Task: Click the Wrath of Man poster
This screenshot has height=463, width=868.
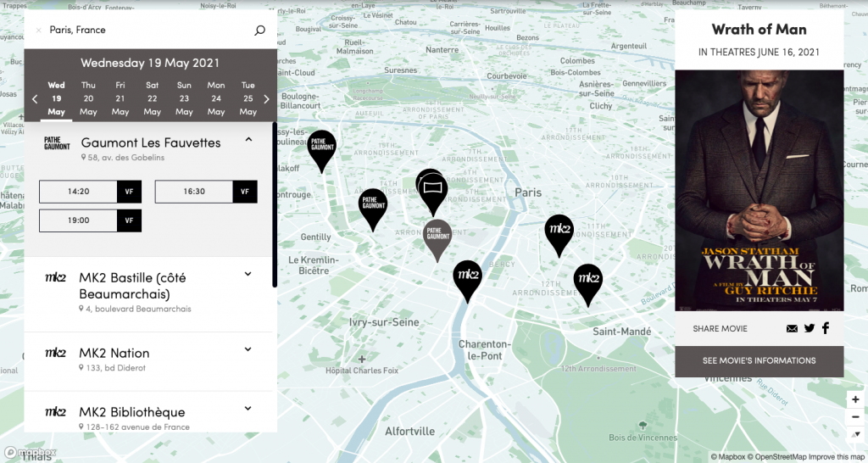Action: point(759,190)
